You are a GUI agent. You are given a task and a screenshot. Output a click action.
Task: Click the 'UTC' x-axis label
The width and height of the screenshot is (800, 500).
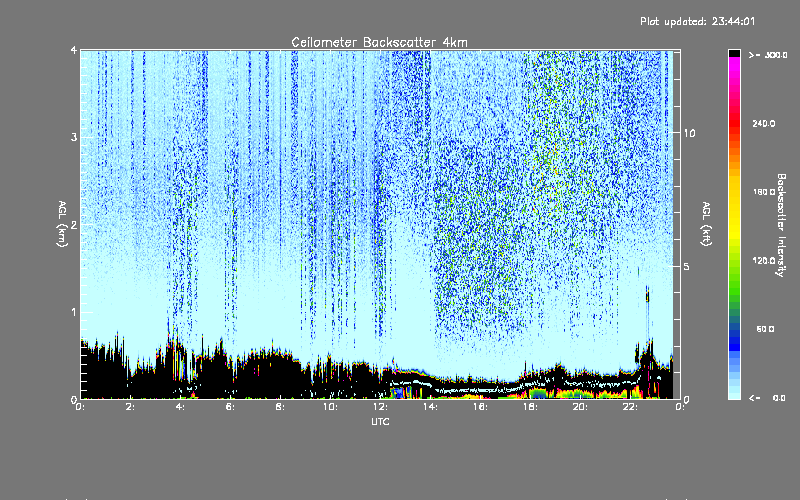[380, 421]
